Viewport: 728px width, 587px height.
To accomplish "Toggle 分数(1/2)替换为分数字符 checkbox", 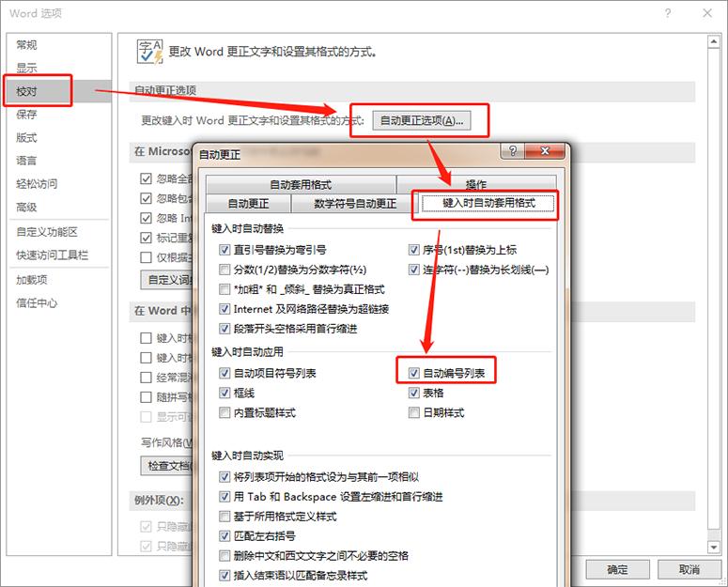I will coord(225,270).
